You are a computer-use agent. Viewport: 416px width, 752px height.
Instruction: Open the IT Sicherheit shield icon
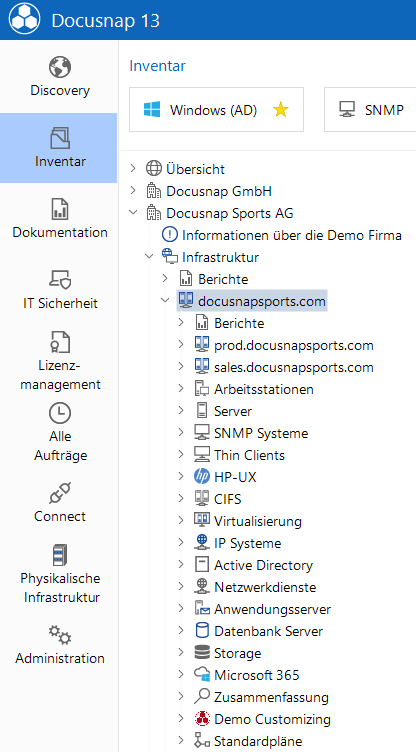point(60,280)
